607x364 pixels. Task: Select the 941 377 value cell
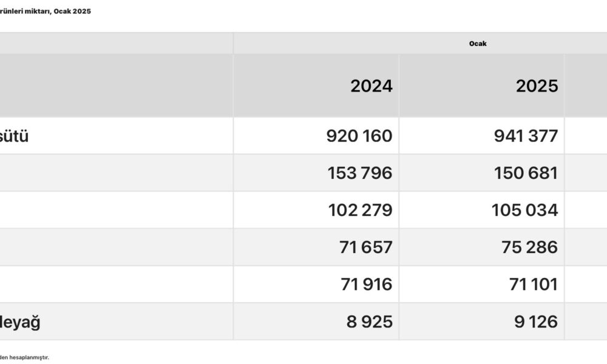point(526,136)
